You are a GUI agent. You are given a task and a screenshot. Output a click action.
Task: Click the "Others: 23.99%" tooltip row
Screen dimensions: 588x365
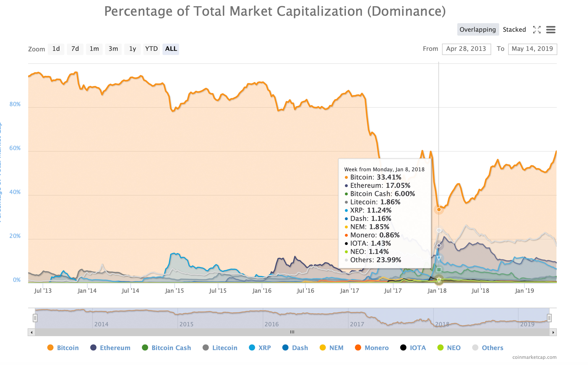373,260
